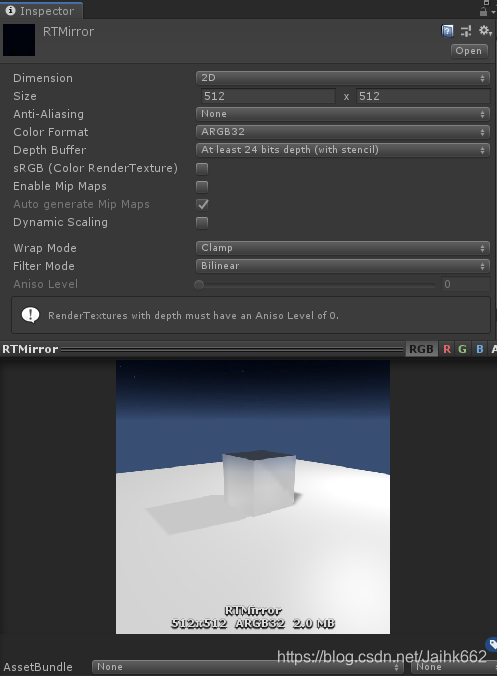The image size is (497, 676).
Task: Open the Dimension 2D dropdown
Action: click(343, 78)
